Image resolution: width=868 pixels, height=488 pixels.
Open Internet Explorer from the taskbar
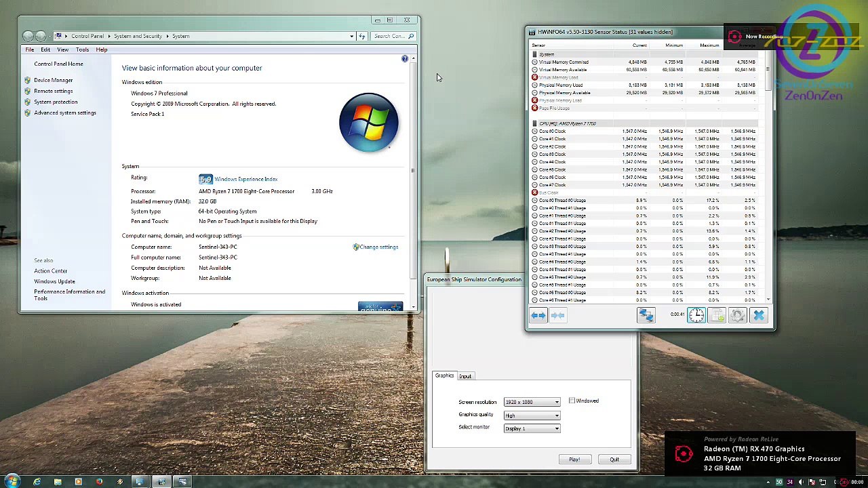point(37,482)
